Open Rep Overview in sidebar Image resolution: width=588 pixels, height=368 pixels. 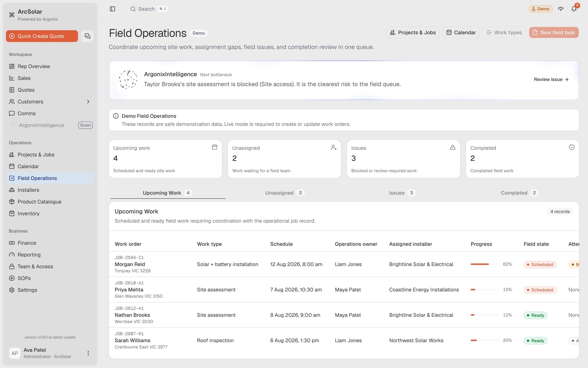tap(50, 66)
